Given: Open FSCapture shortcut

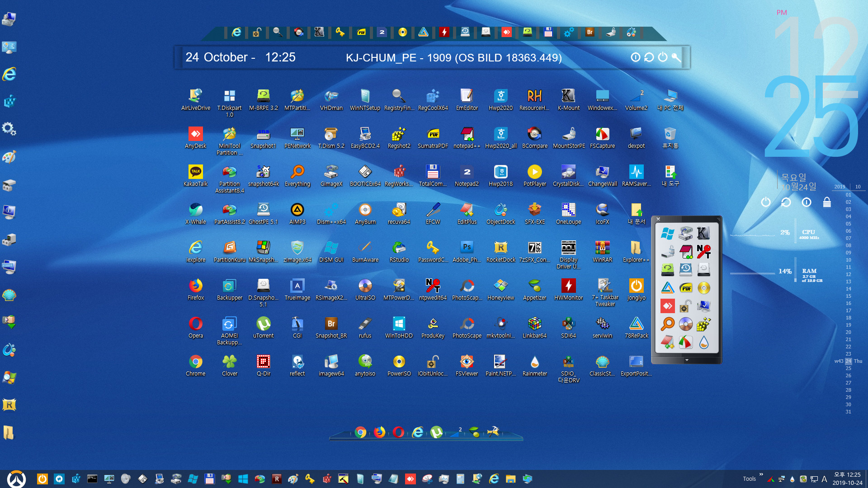Looking at the screenshot, I should (602, 137).
